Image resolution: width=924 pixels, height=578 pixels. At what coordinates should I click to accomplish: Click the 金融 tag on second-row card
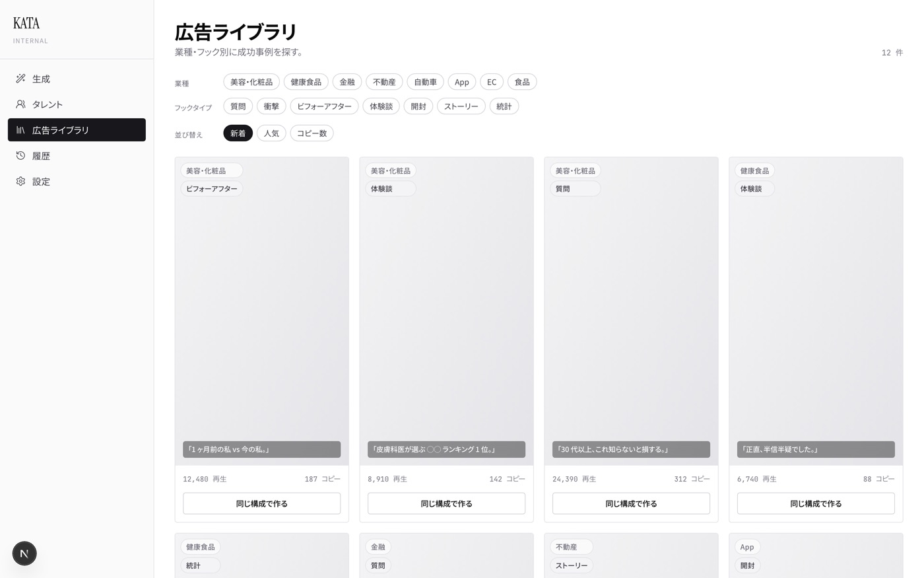pyautogui.click(x=378, y=547)
